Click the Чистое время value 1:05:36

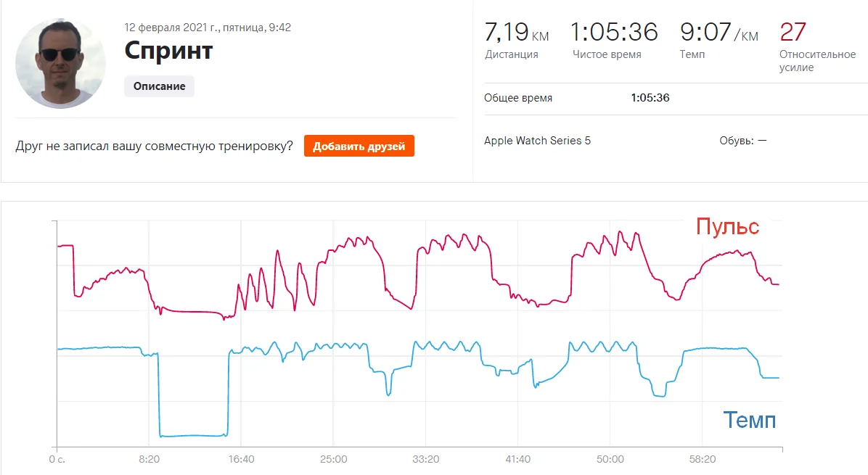(614, 33)
